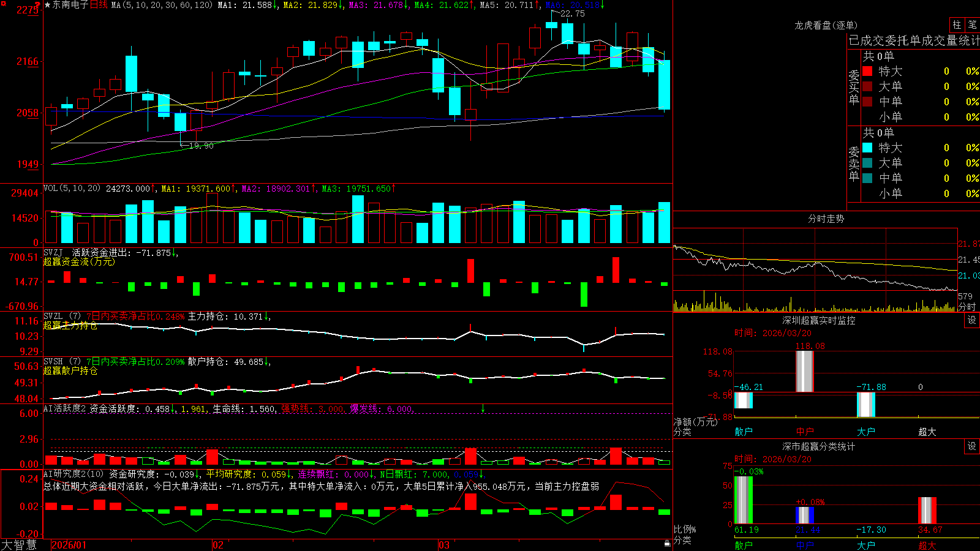Select the 散户 category in 深圳超赢实时监控
Screen dimensions: 980x551
point(744,432)
